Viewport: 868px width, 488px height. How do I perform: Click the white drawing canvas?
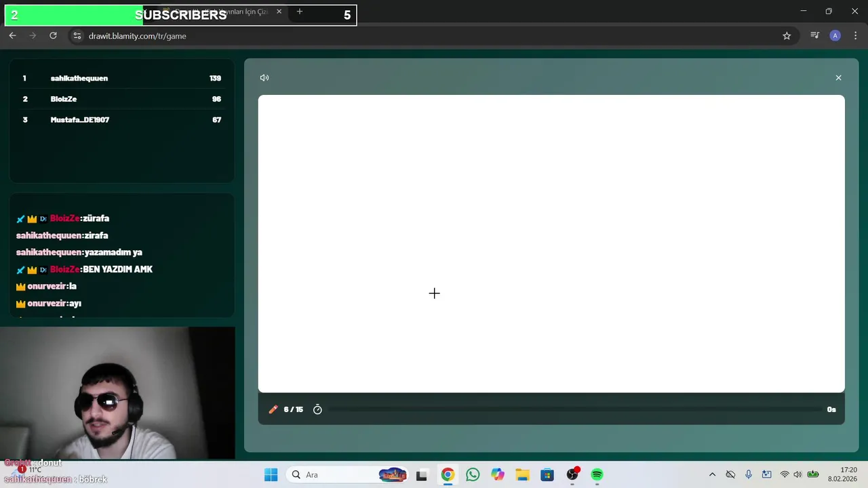(551, 243)
